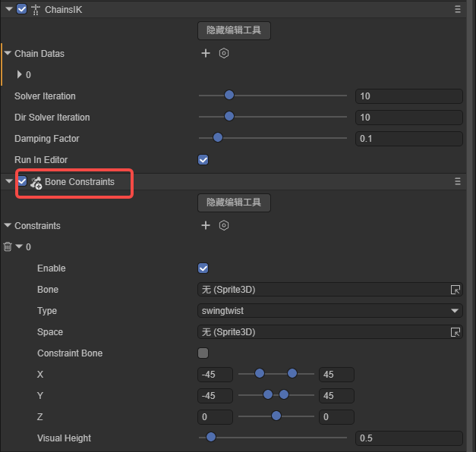Pick a node for the Bone field
The width and height of the screenshot is (476, 452).
pos(456,290)
